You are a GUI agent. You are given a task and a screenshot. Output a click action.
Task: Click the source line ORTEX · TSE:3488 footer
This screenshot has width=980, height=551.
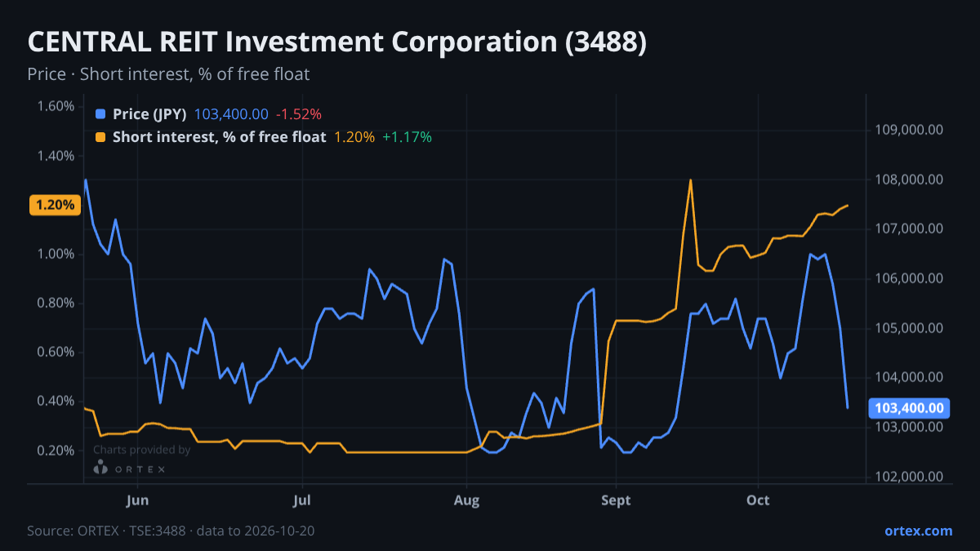pos(171,531)
